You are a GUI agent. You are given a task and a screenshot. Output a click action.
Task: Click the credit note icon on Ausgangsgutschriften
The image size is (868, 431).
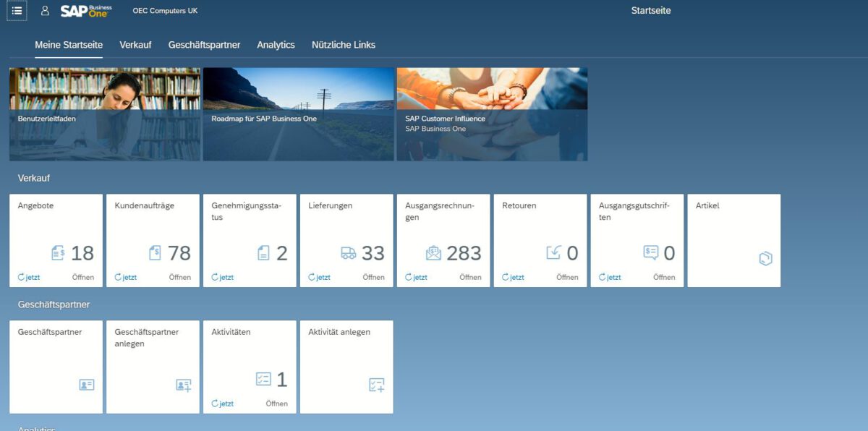click(651, 253)
